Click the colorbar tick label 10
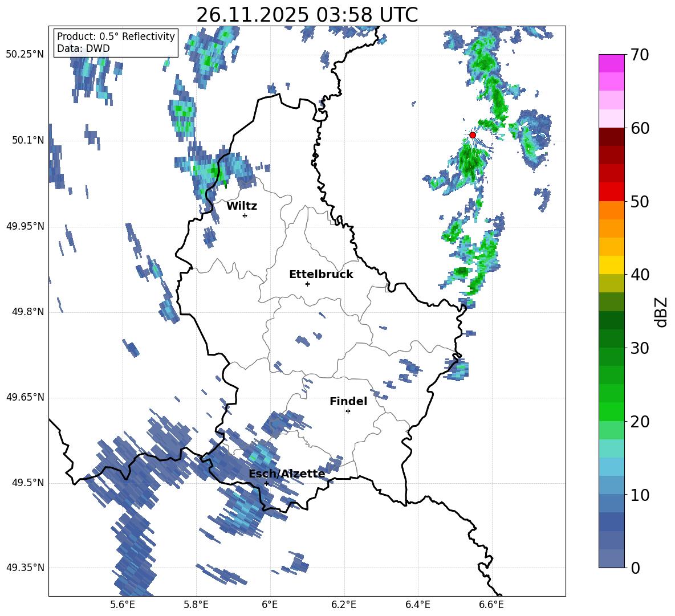Viewport: 675px width, 616px height. click(x=640, y=495)
